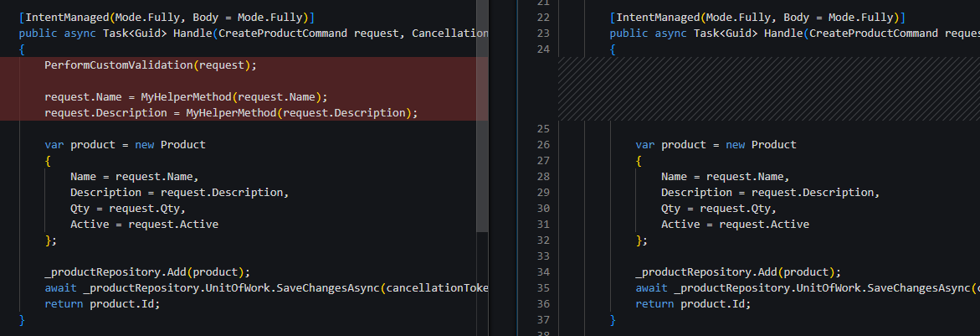The image size is (980, 336).
Task: Click 'Qty = request.Qty,' on line 30
Action: click(x=720, y=209)
